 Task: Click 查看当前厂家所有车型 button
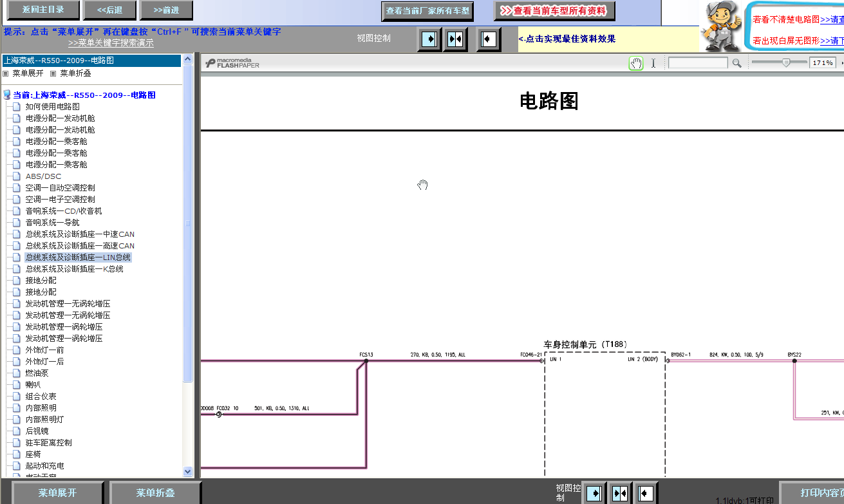pos(427,11)
